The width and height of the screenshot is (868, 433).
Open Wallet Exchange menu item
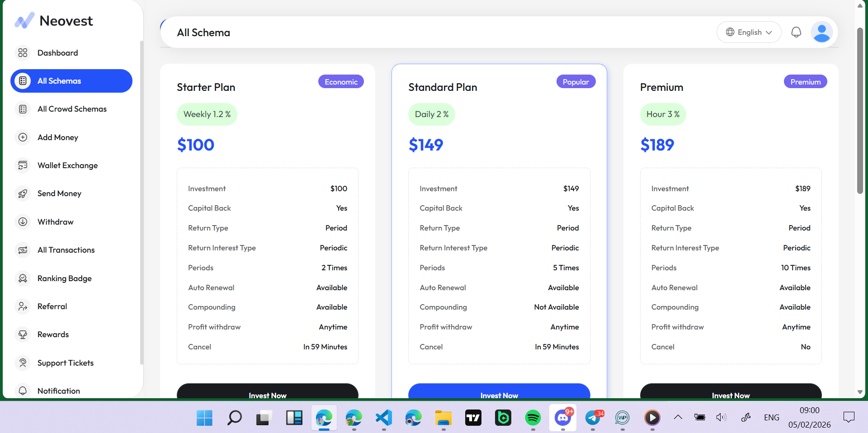click(71, 165)
